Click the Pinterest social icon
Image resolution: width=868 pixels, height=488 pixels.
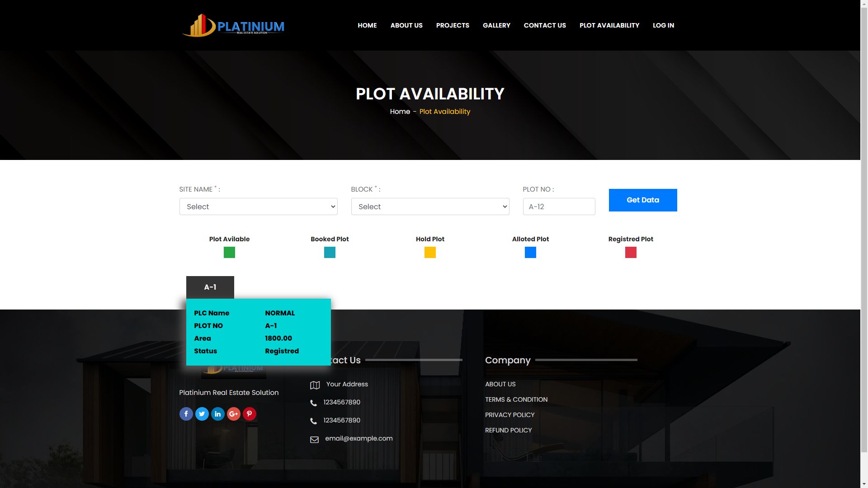pos(249,414)
